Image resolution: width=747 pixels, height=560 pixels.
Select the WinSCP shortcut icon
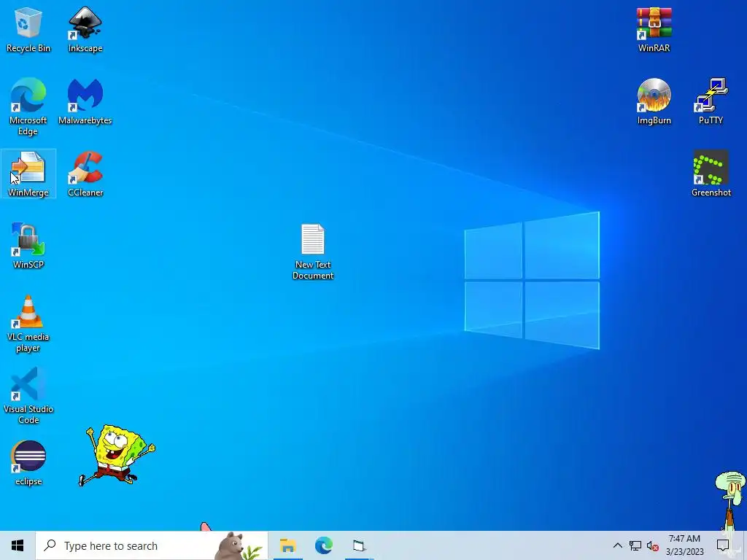[28, 246]
